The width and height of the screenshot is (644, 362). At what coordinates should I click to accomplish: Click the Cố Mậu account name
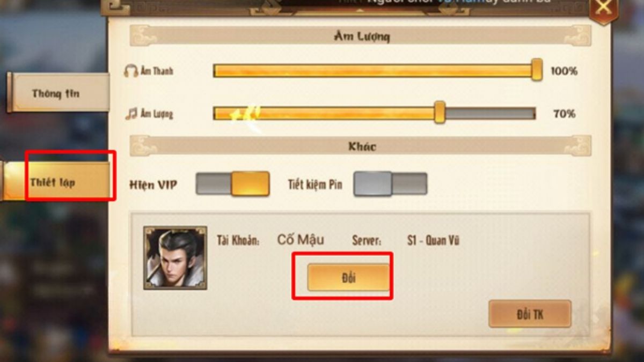point(301,240)
